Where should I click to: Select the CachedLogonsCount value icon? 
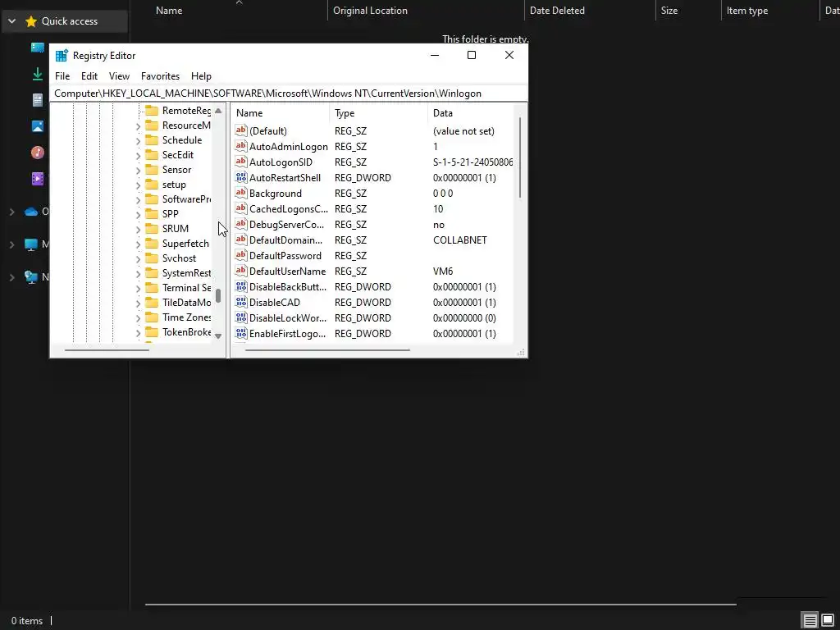click(x=241, y=208)
